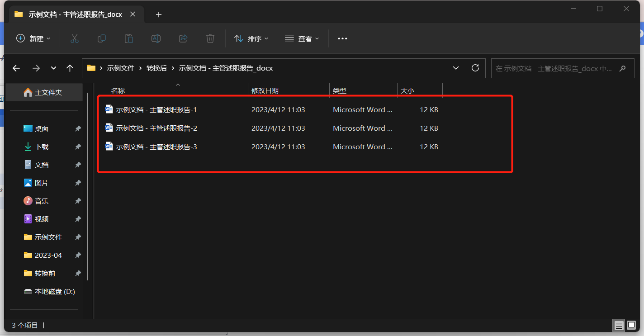Go up one folder level
Screen dimensions: 644x336
(70, 68)
